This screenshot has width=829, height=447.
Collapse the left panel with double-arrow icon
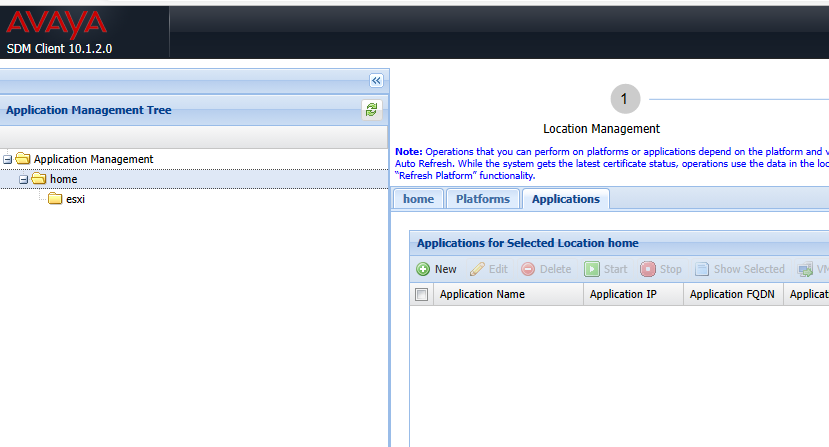(376, 81)
